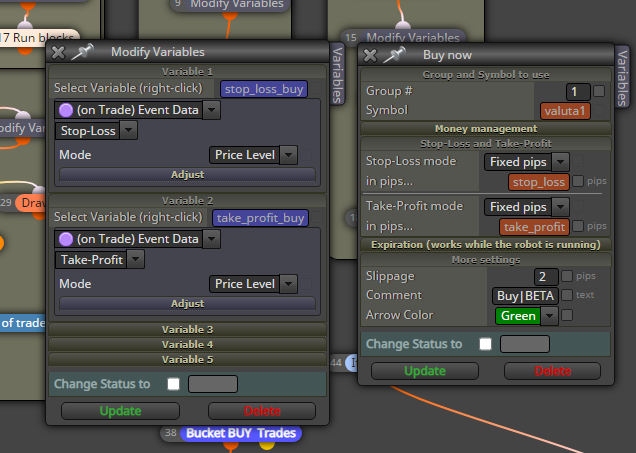Toggle pips checkbox beside stop_loss
The image size is (636, 453).
pos(578,181)
